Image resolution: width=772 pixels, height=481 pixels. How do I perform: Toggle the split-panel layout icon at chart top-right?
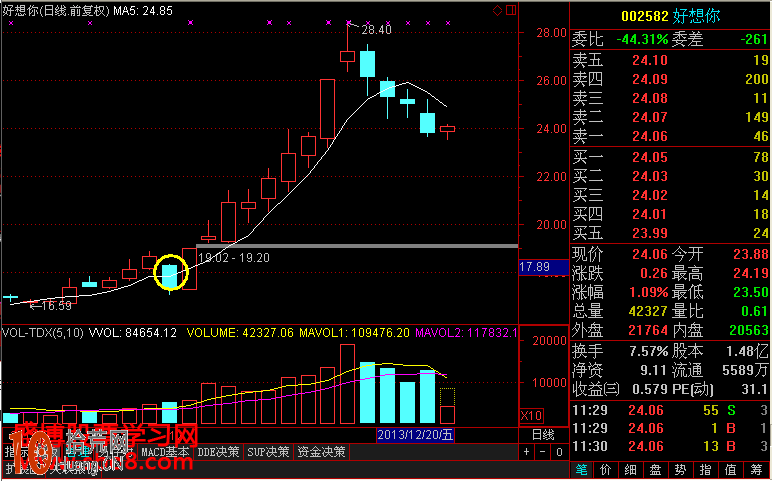(x=511, y=10)
